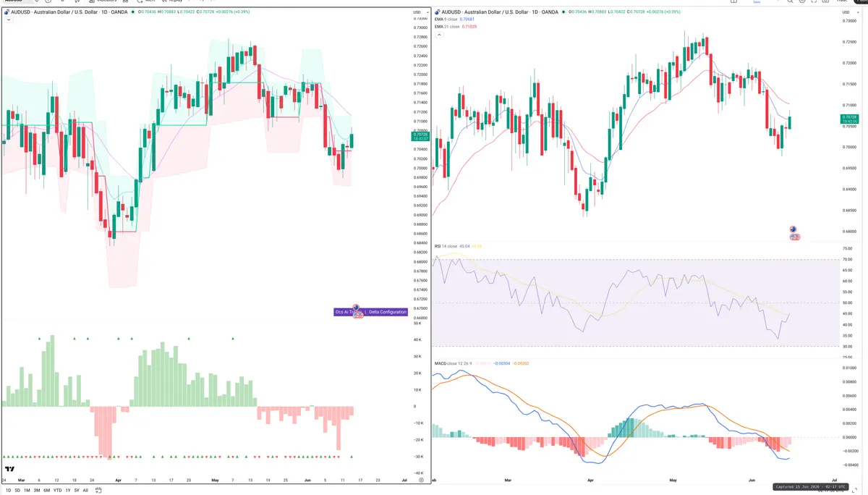Click the 0.68000 price on right chart axis
868x495 pixels.
[x=850, y=232]
